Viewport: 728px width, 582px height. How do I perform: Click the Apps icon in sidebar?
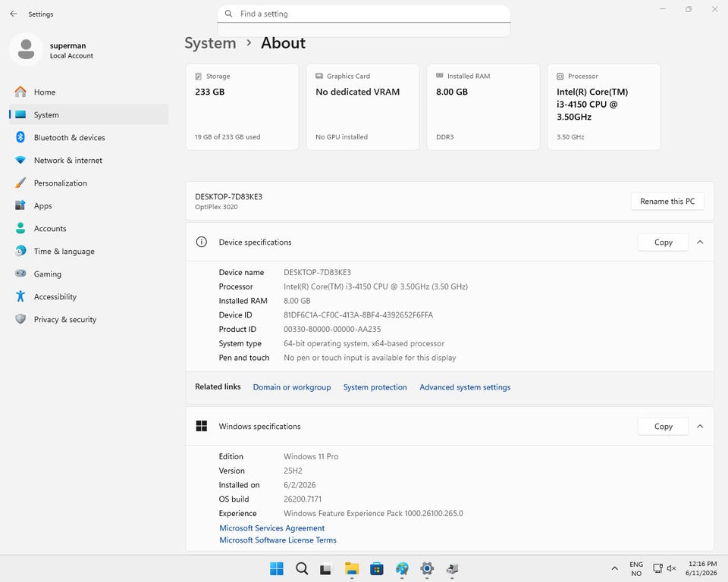[20, 205]
